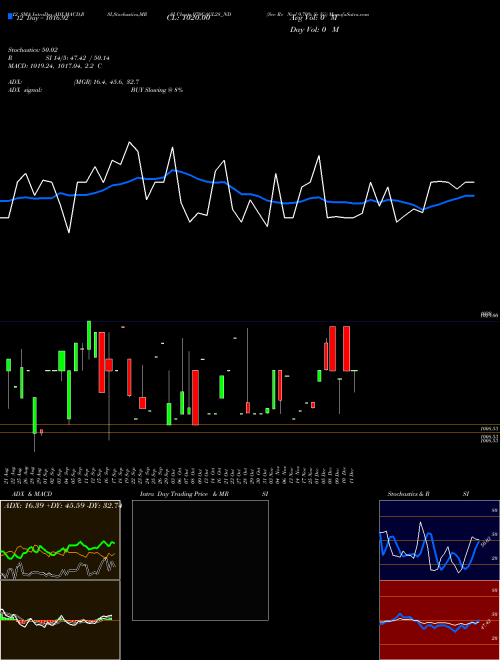Click the empty Intra Day Trading Price box
The image size is (500, 660).
(200, 560)
